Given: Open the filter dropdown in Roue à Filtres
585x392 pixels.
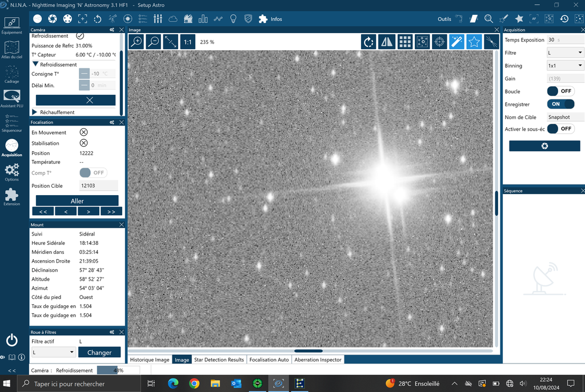Looking at the screenshot, I should [x=53, y=352].
